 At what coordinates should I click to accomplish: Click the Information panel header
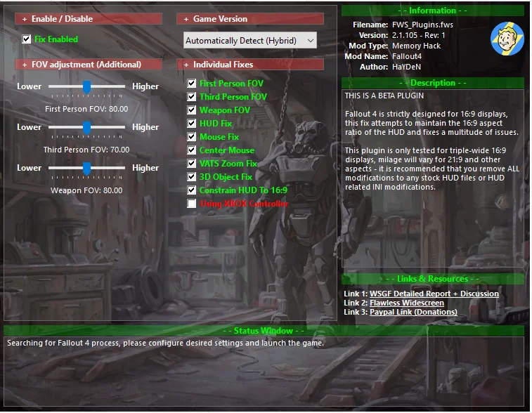(x=433, y=11)
